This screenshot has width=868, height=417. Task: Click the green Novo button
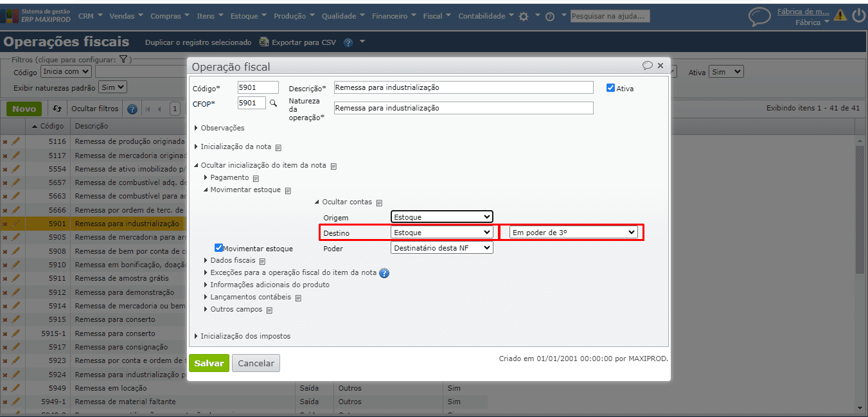pyautogui.click(x=24, y=109)
